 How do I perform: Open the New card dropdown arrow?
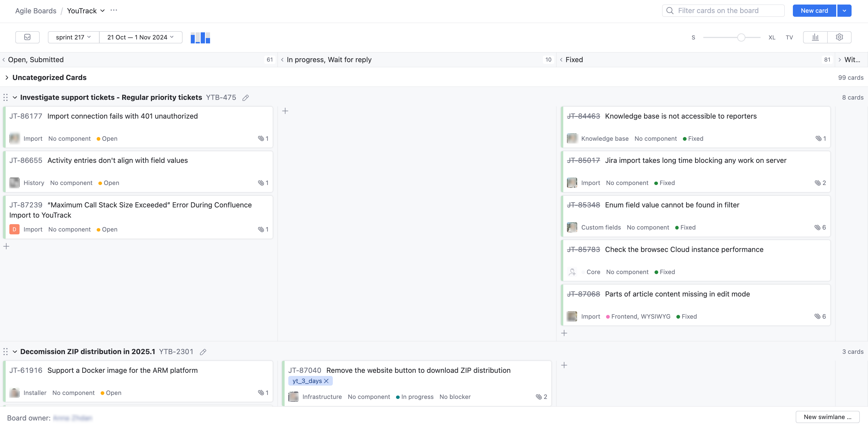[x=844, y=10]
